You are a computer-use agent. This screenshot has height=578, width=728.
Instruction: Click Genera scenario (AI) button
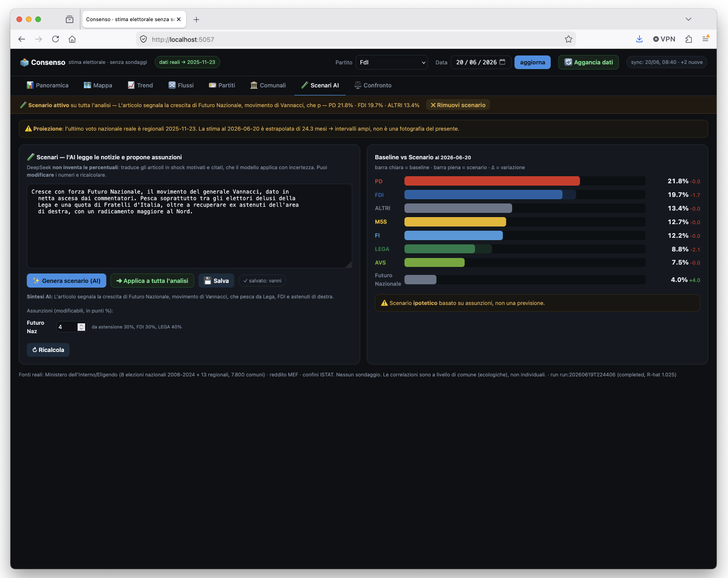point(66,281)
